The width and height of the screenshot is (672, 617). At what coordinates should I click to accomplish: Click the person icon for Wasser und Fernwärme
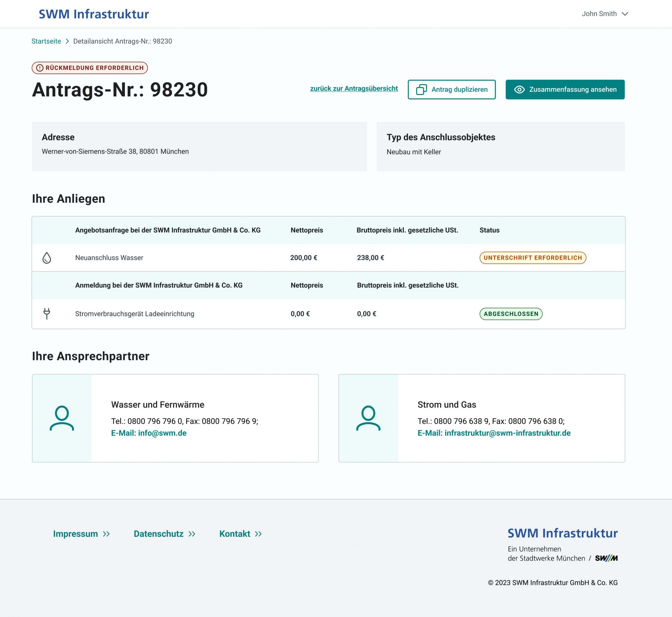62,418
